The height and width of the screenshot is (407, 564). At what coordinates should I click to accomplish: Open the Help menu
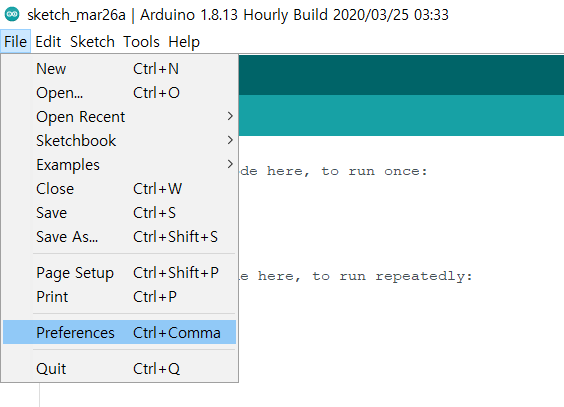[x=184, y=42]
